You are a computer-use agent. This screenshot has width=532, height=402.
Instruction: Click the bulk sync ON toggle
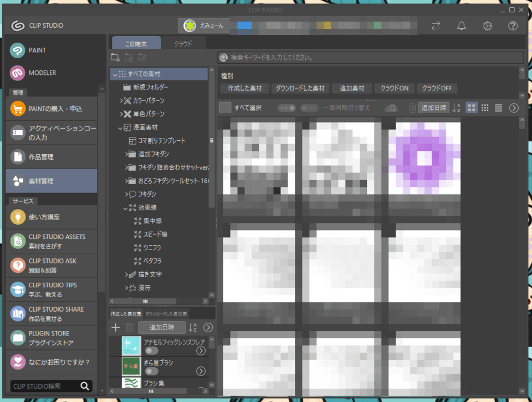(x=287, y=108)
